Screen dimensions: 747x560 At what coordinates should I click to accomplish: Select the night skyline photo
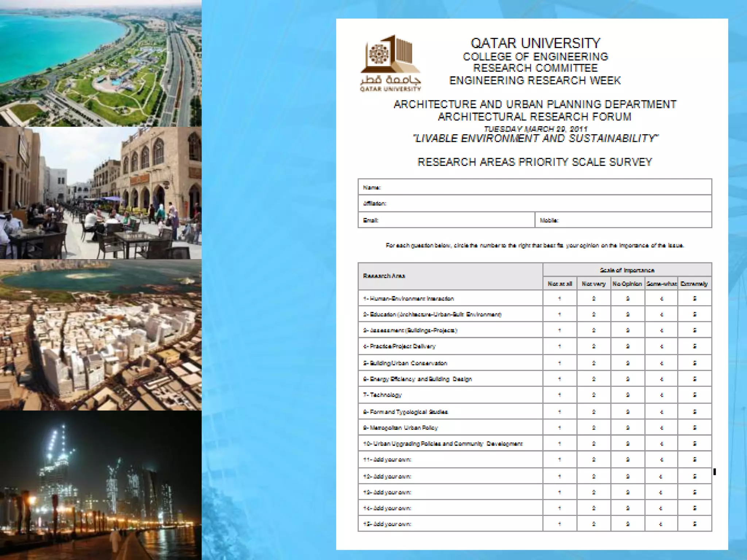(101, 485)
